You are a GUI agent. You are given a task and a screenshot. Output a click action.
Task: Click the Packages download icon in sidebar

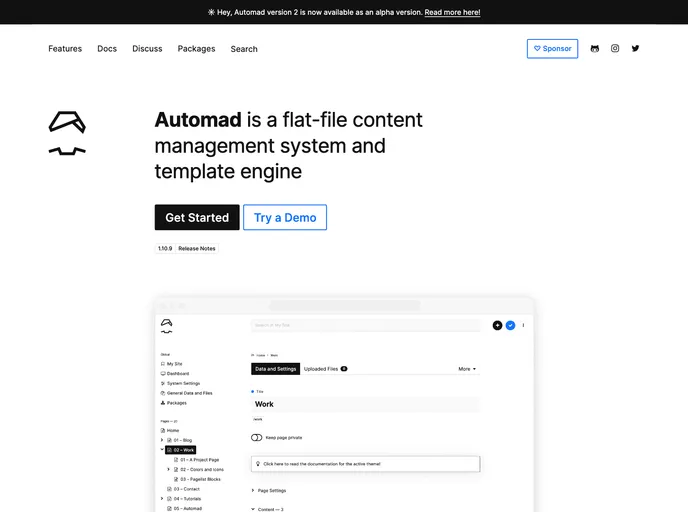(163, 403)
